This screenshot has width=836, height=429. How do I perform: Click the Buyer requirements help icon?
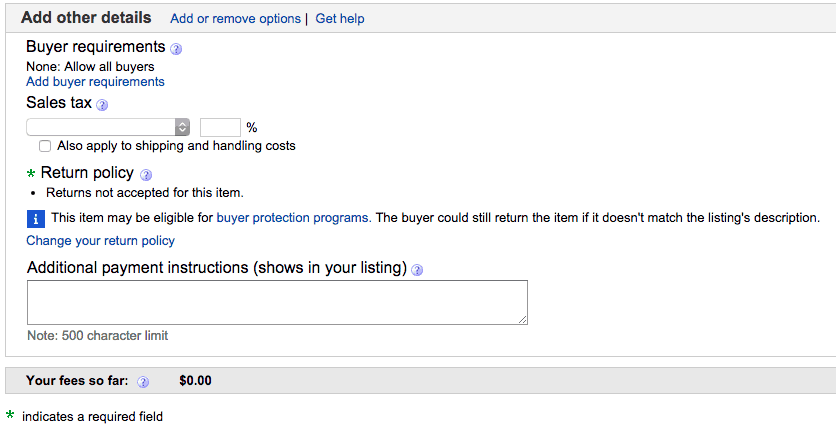[176, 49]
